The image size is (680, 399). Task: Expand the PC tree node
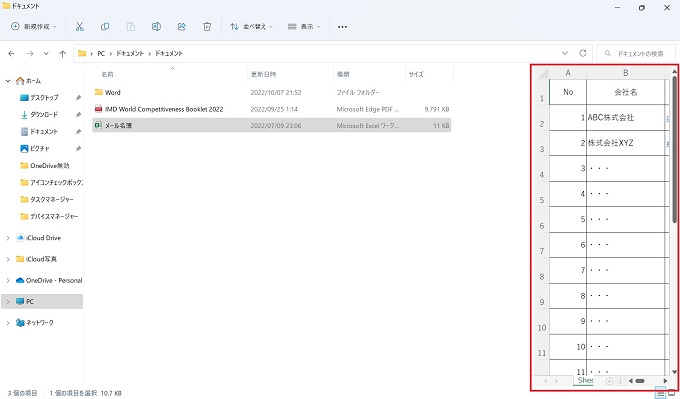pyautogui.click(x=8, y=301)
